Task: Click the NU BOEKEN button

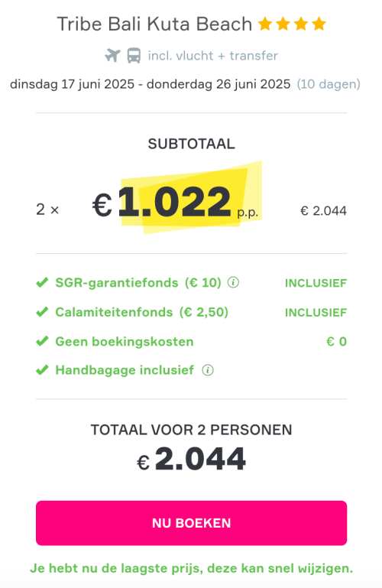Action: pos(191,523)
